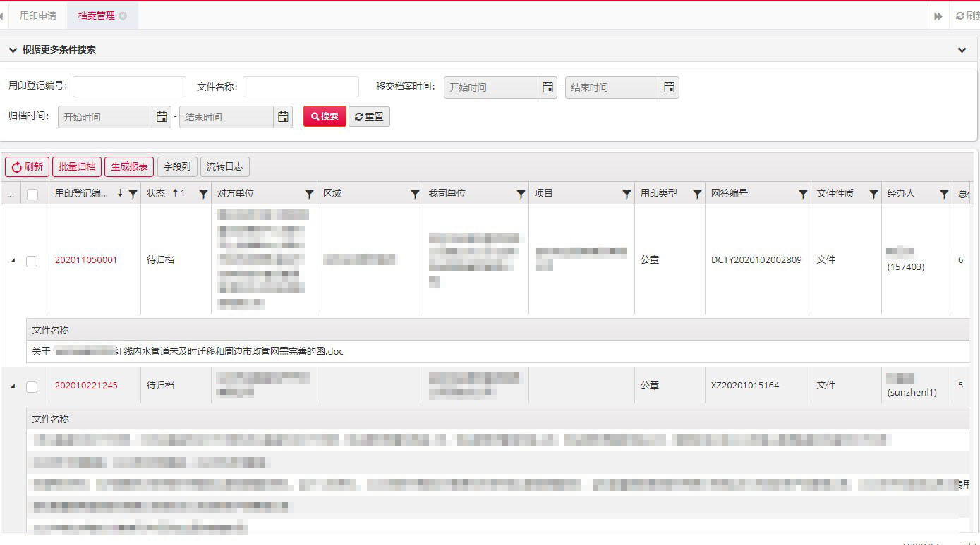This screenshot has height=545, width=980.
Task: Open filter for 用印类型 column
Action: [697, 195]
